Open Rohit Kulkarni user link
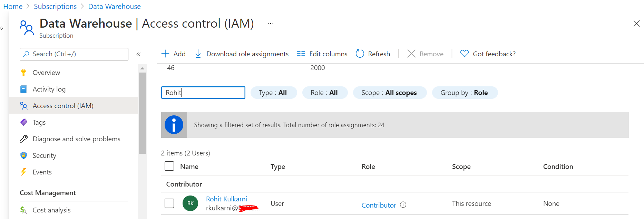 pos(226,199)
